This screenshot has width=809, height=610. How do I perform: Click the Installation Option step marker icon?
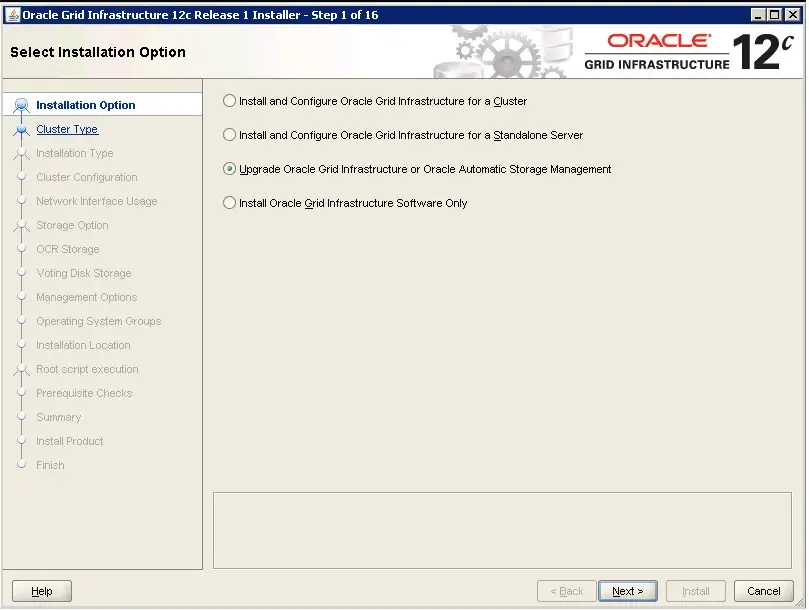click(21, 105)
